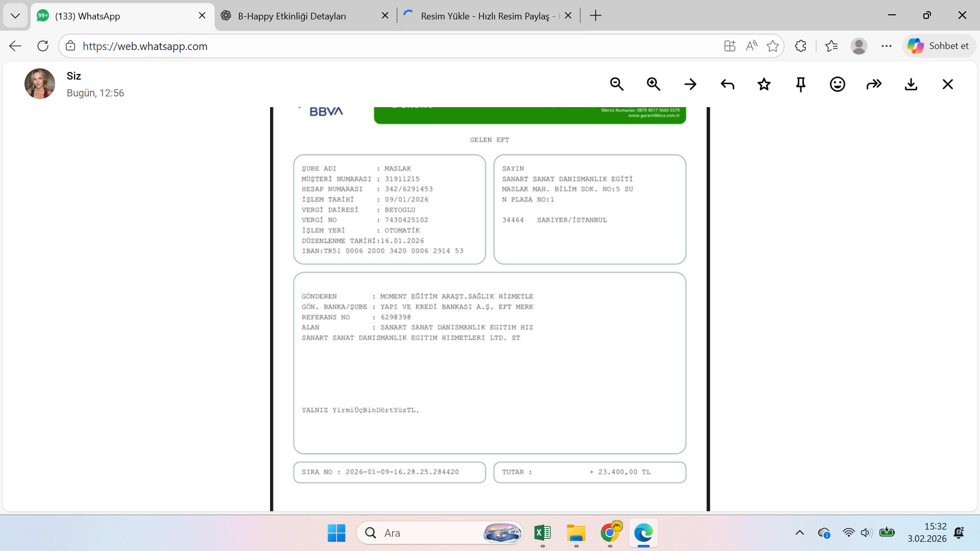Click the Bugün, 12:56 timestamp
The height and width of the screenshot is (551, 980).
[x=95, y=93]
